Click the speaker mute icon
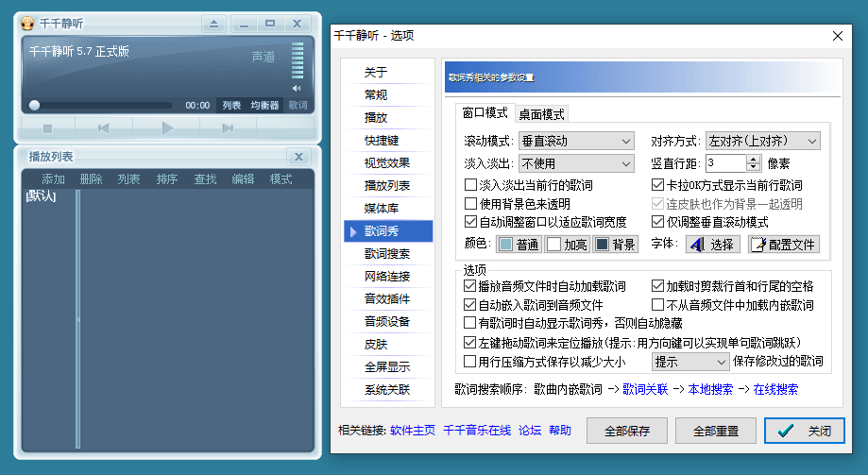The image size is (868, 475). click(x=296, y=88)
